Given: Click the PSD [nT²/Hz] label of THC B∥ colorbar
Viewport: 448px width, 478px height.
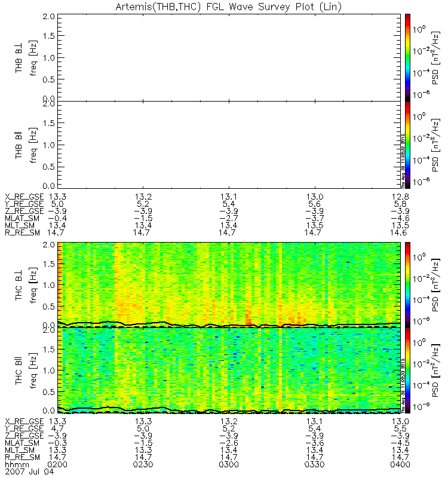Looking at the screenshot, I should click(435, 370).
